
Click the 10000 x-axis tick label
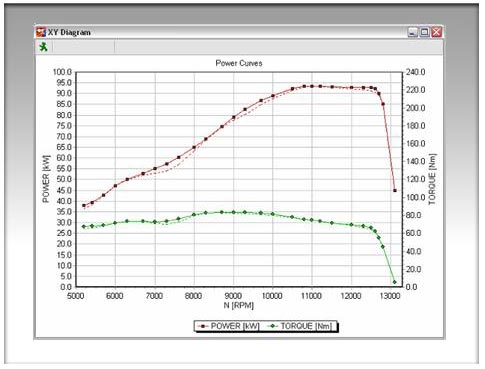tap(272, 296)
